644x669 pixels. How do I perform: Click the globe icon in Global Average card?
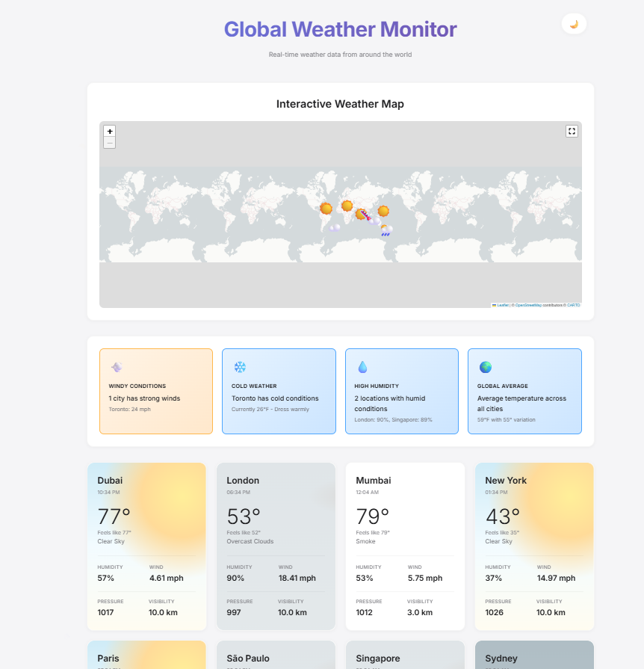point(486,367)
